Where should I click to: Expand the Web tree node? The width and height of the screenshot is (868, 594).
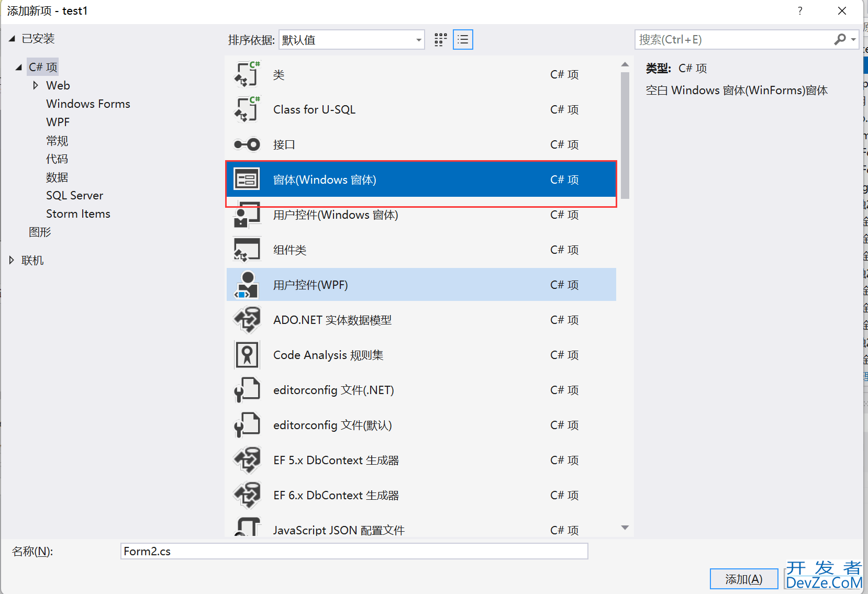coord(36,85)
